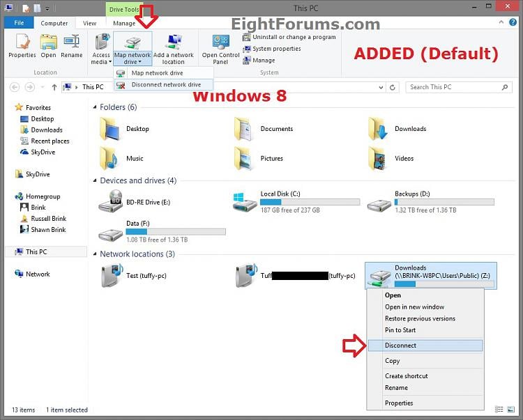Select SkyDrive under Favorites
Image resolution: width=523 pixels, height=420 pixels.
(38, 153)
